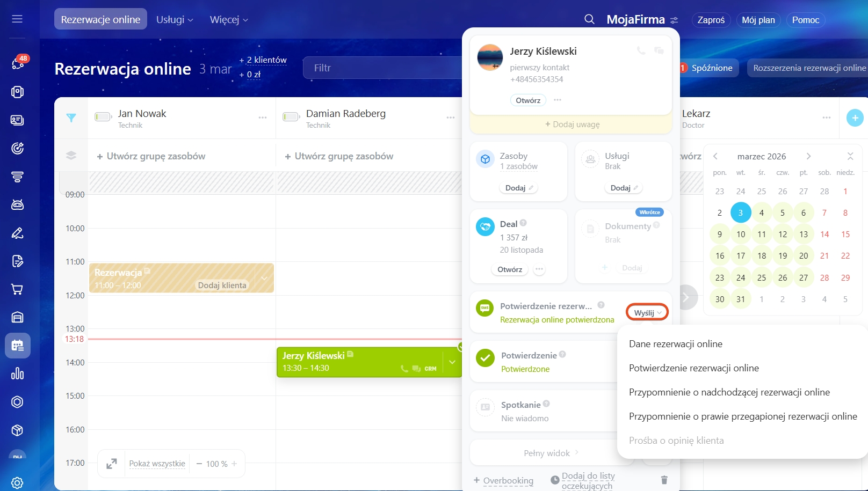The image size is (868, 491).
Task: Expand the Więcej top menu
Action: pyautogui.click(x=229, y=20)
